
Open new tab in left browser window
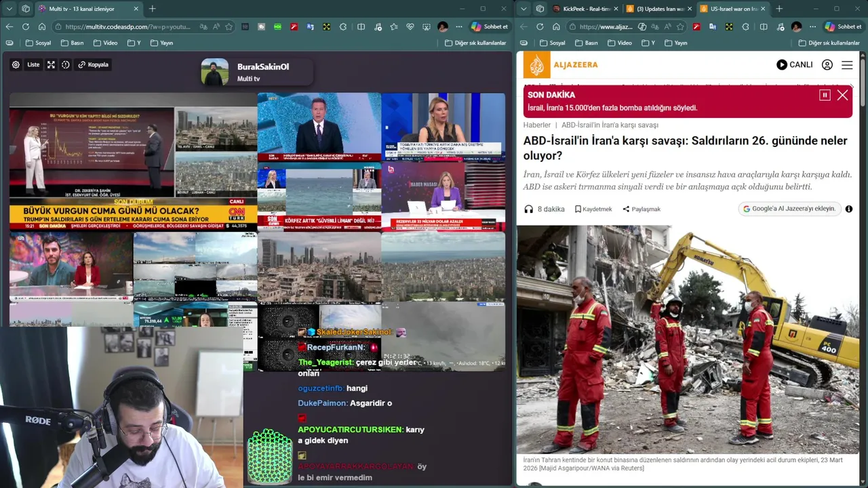(x=152, y=9)
